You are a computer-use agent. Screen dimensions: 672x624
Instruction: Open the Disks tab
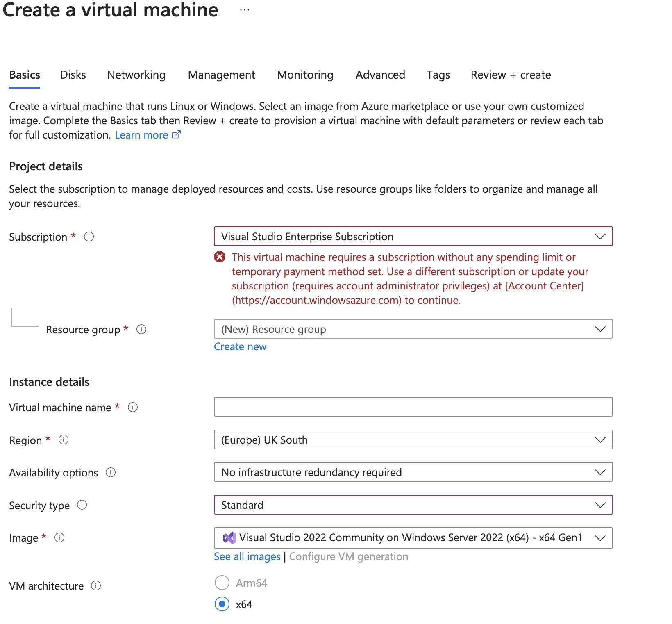(x=73, y=75)
